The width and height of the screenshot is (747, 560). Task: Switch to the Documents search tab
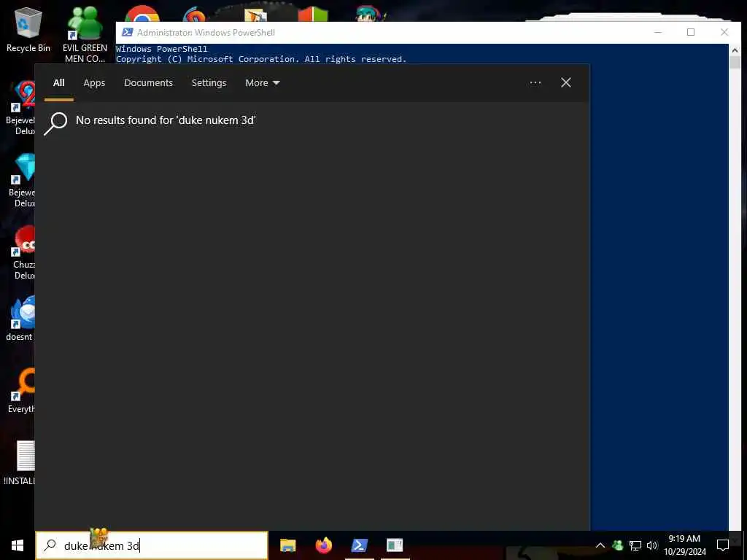[148, 83]
